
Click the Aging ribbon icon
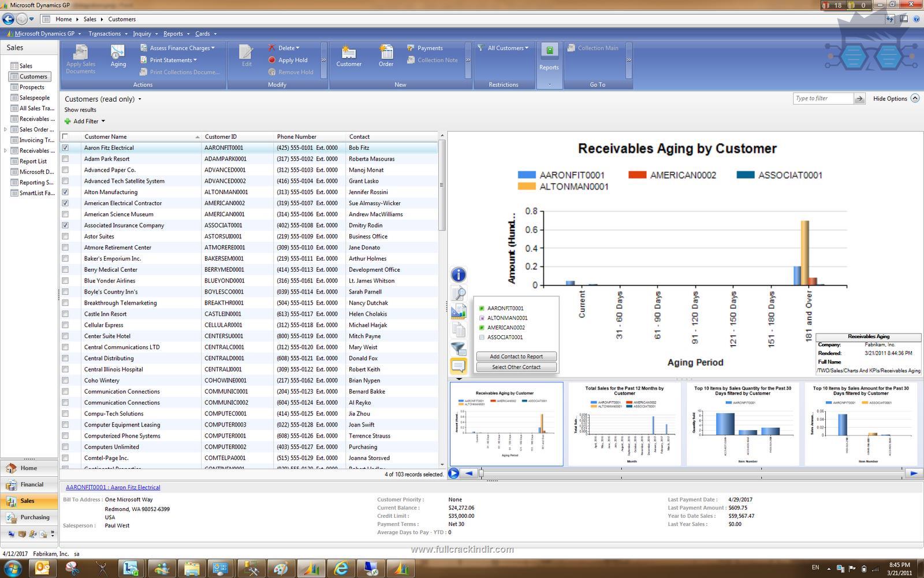pos(118,56)
